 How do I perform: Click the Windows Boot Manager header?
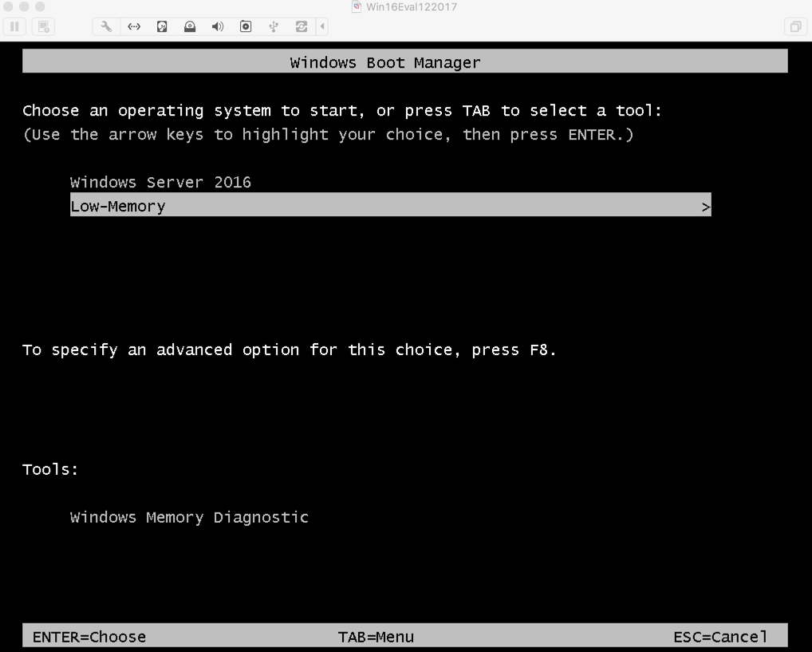(405, 61)
